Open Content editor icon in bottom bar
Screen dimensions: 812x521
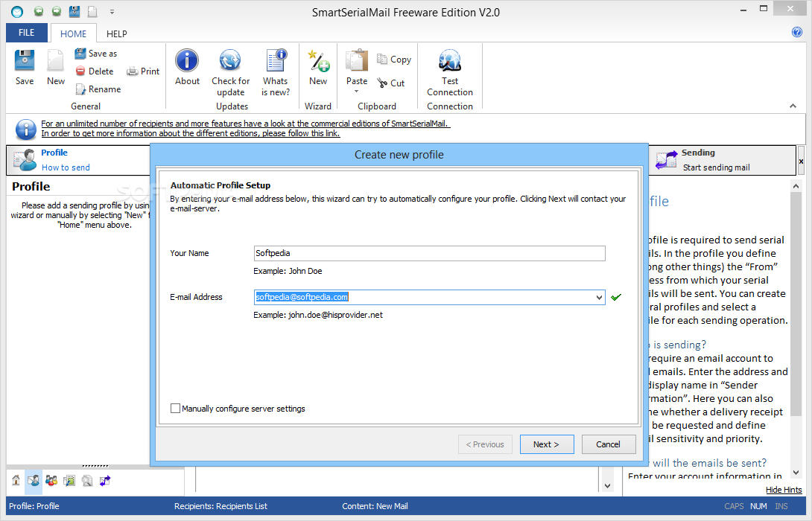69,480
